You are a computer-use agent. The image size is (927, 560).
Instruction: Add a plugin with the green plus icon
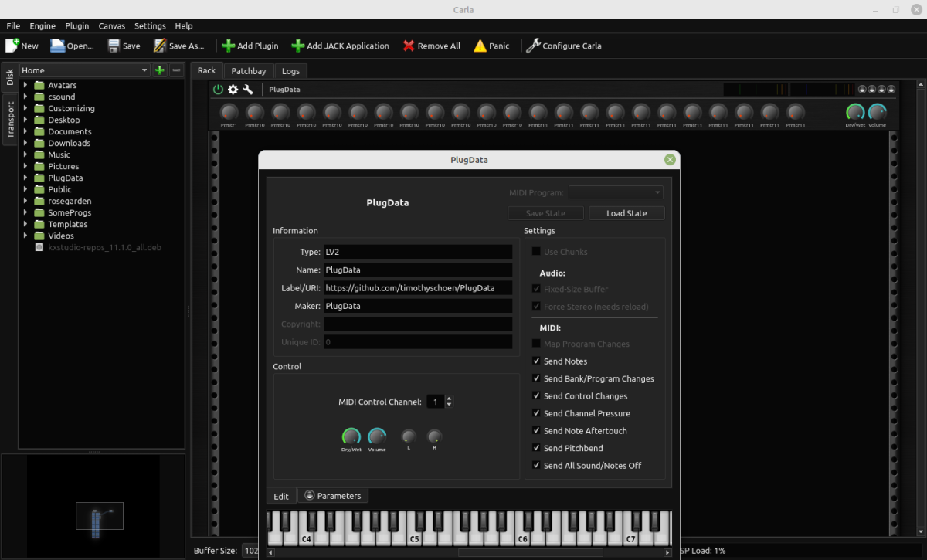[229, 46]
